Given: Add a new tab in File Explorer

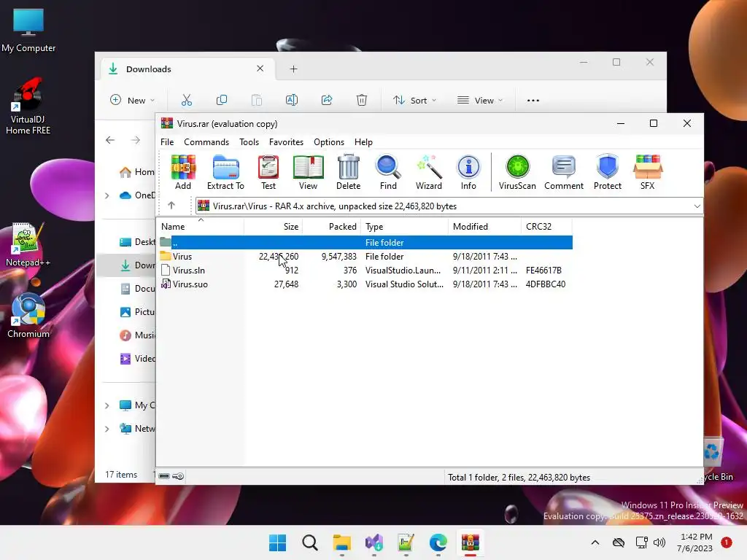Looking at the screenshot, I should click(x=293, y=69).
